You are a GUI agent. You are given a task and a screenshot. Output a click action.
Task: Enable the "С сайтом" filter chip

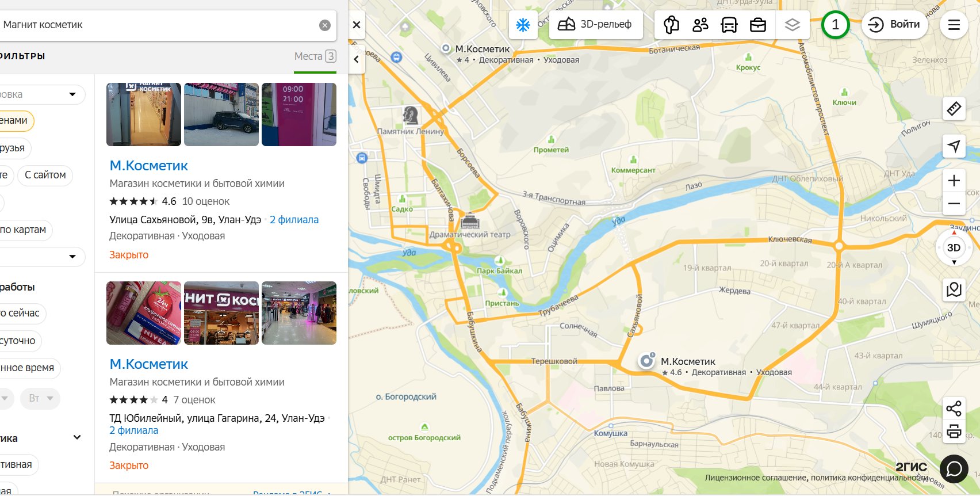coord(45,175)
